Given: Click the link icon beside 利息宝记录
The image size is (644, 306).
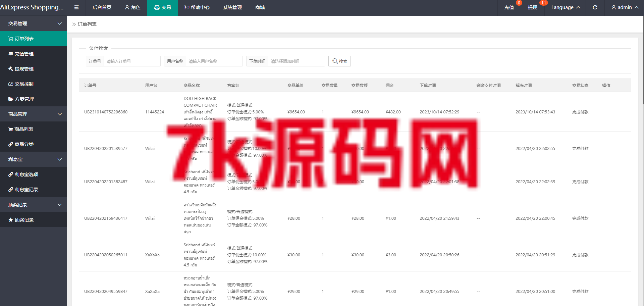Looking at the screenshot, I should (11, 190).
